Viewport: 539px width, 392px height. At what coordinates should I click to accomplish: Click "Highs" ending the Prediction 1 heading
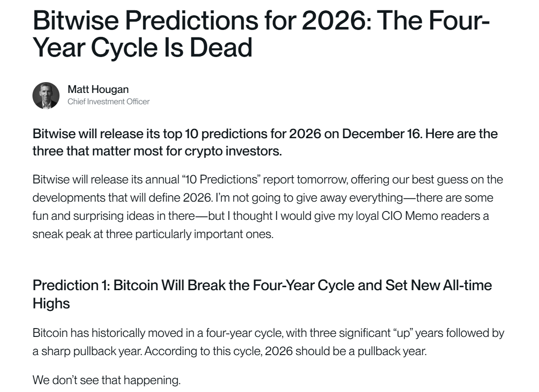click(51, 303)
